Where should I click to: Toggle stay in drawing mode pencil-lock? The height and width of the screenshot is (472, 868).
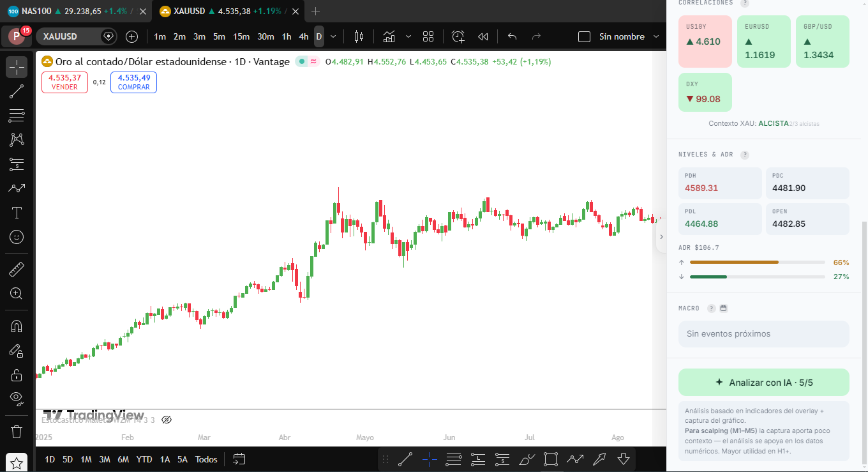[17, 351]
